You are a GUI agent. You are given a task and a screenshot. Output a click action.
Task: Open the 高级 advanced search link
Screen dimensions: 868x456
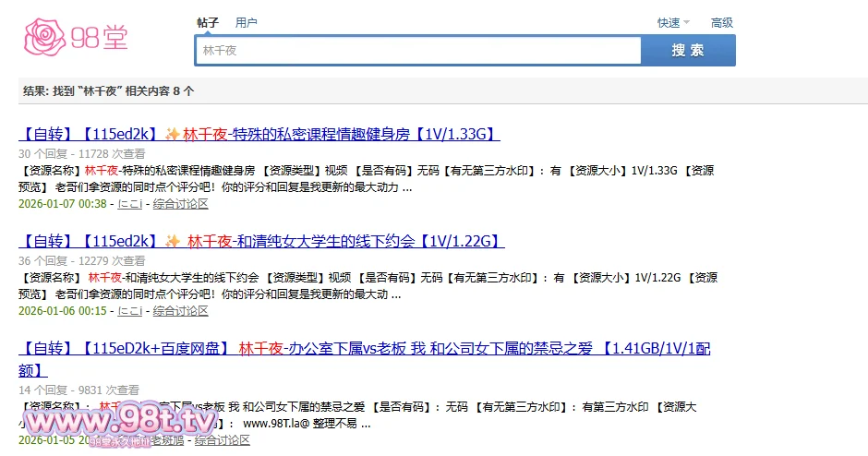[x=721, y=23]
